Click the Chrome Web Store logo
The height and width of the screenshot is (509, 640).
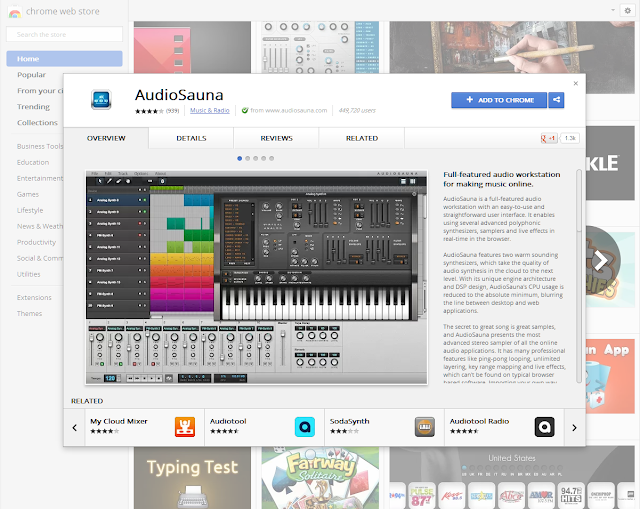(x=14, y=12)
